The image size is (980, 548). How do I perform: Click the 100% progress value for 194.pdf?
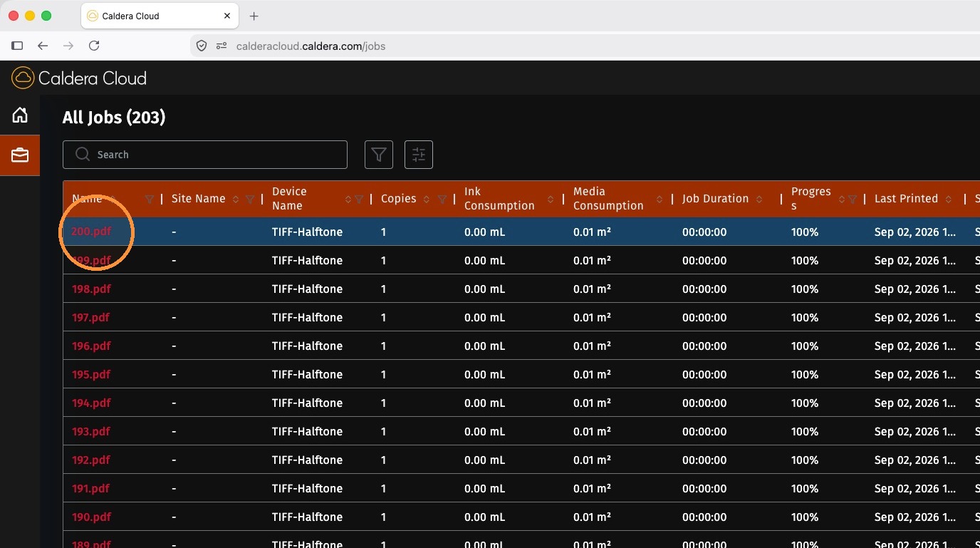pyautogui.click(x=805, y=403)
